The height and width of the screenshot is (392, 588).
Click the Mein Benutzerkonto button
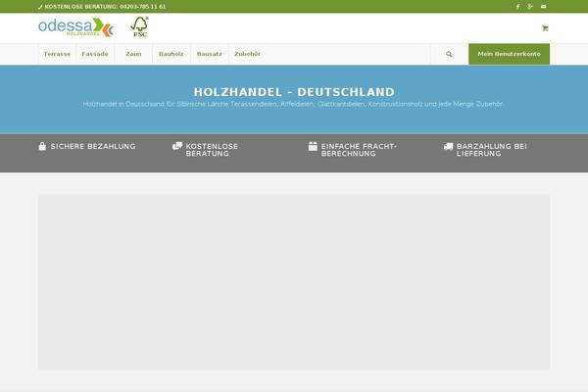click(509, 54)
